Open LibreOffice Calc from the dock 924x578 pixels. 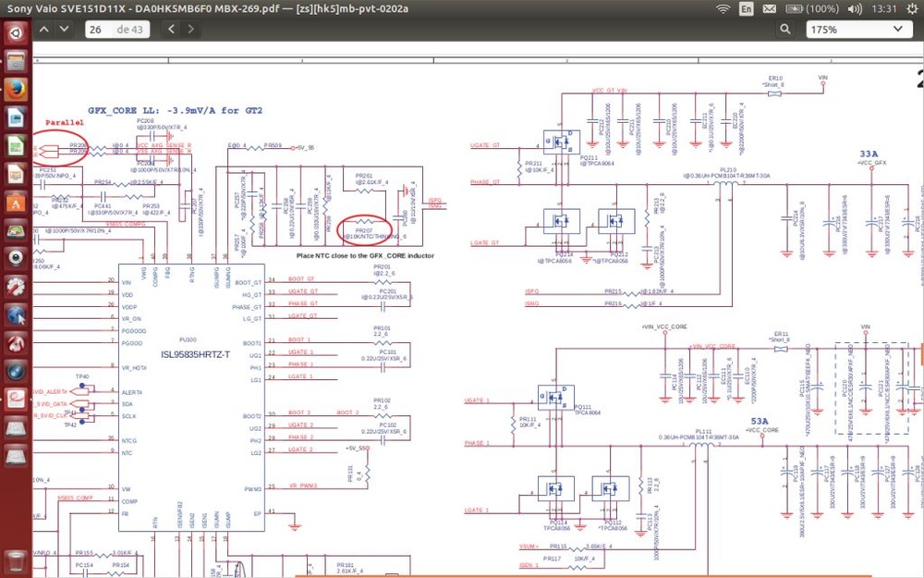click(x=16, y=146)
